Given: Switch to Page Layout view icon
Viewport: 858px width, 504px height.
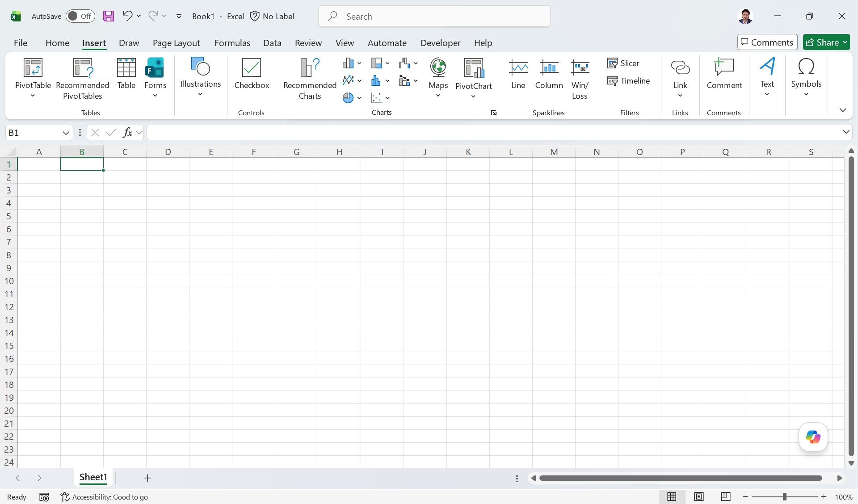Looking at the screenshot, I should [699, 496].
